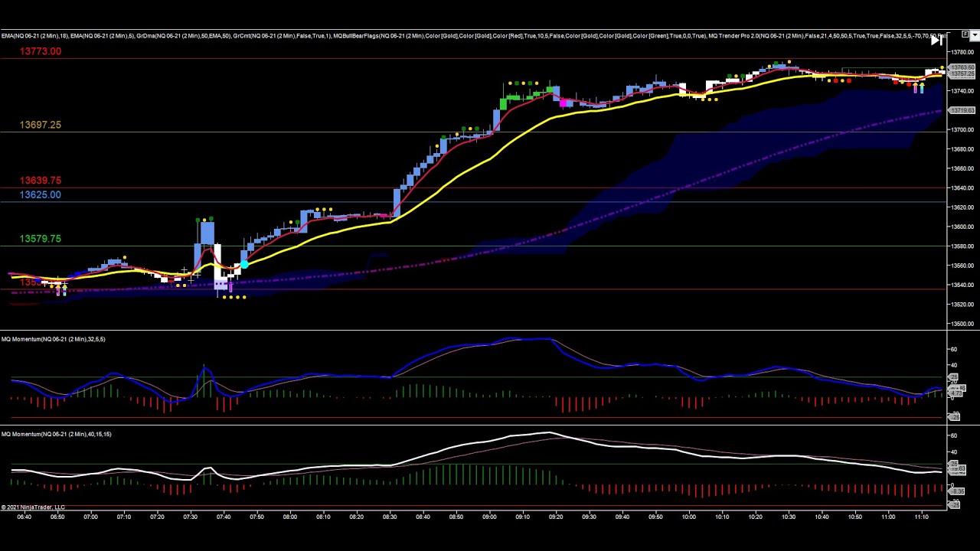Image resolution: width=980 pixels, height=551 pixels.
Task: Click the 07:30 label on time axis
Action: (190, 517)
